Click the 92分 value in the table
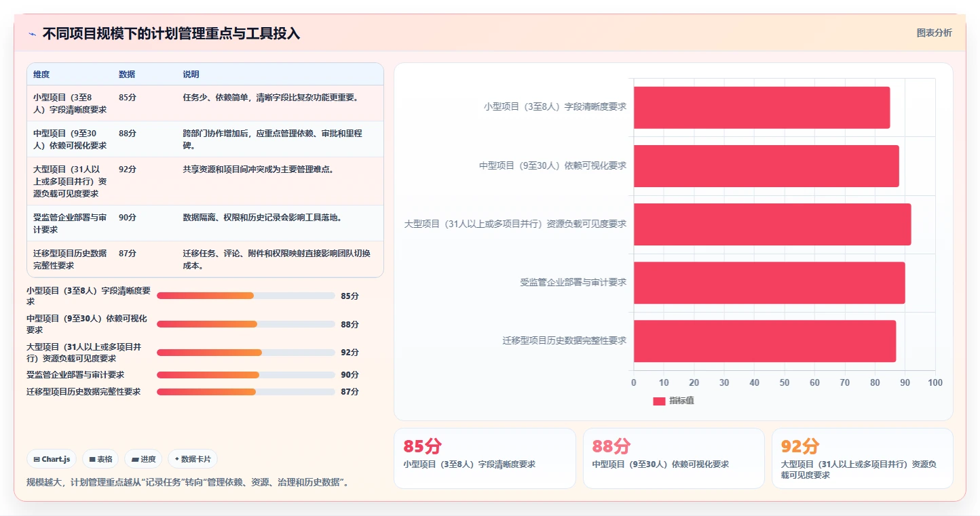 pos(127,169)
